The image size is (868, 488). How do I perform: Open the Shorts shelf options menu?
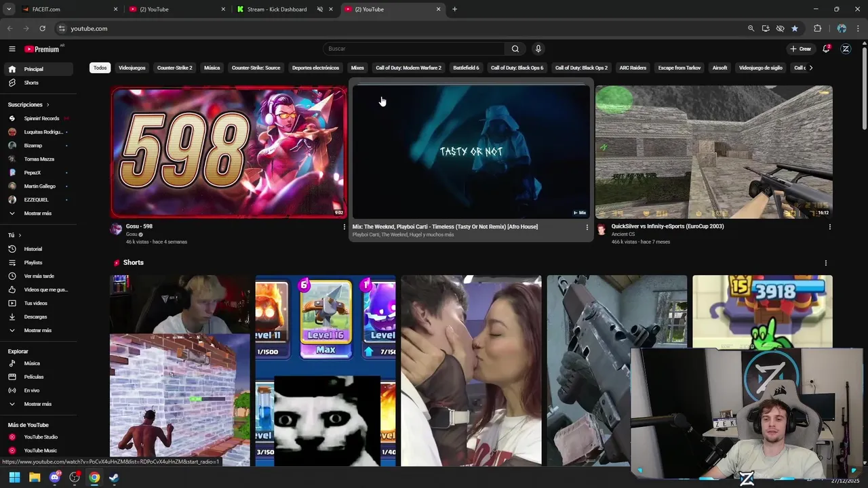tap(825, 263)
